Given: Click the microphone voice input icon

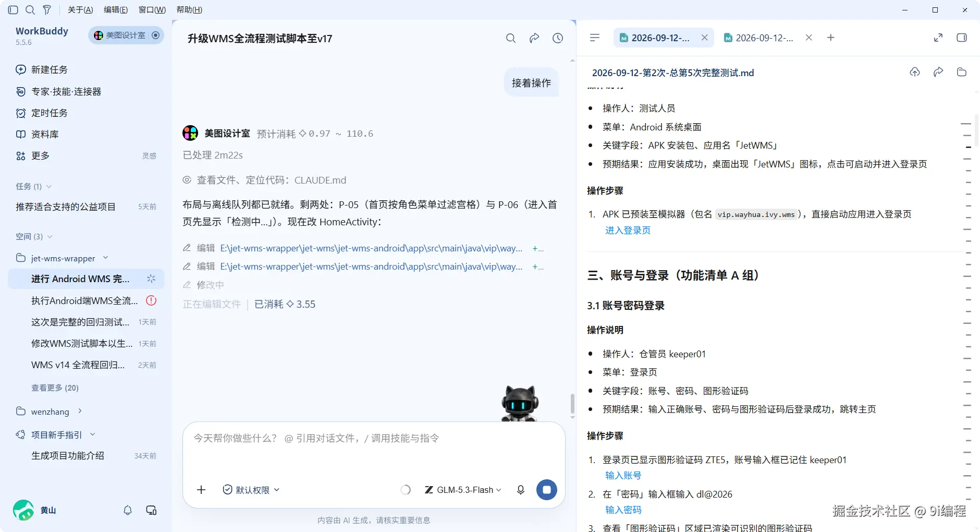Looking at the screenshot, I should point(520,490).
